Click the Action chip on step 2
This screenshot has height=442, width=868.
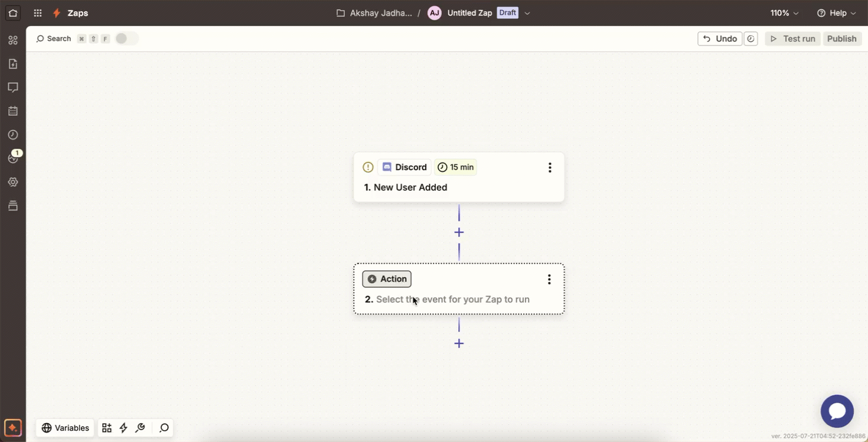387,279
